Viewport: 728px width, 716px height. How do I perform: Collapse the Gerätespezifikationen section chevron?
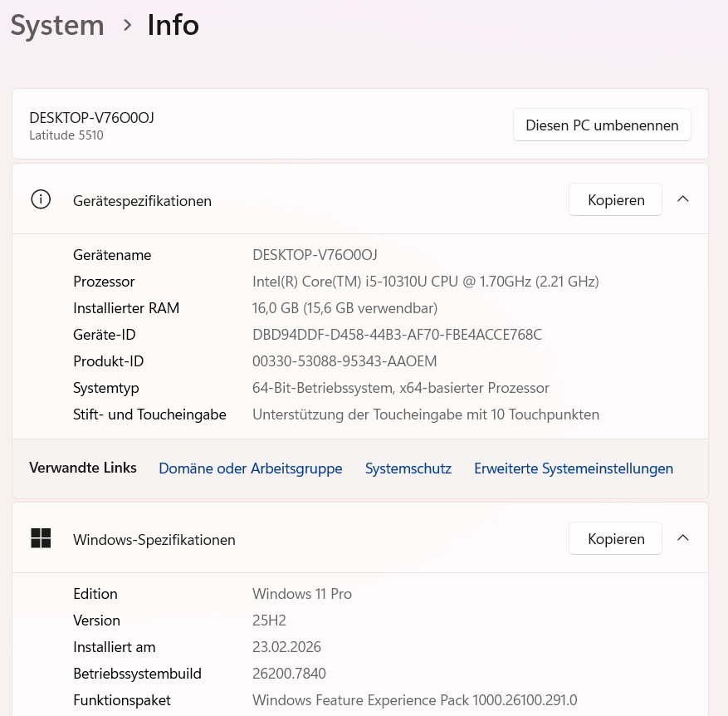(x=682, y=199)
